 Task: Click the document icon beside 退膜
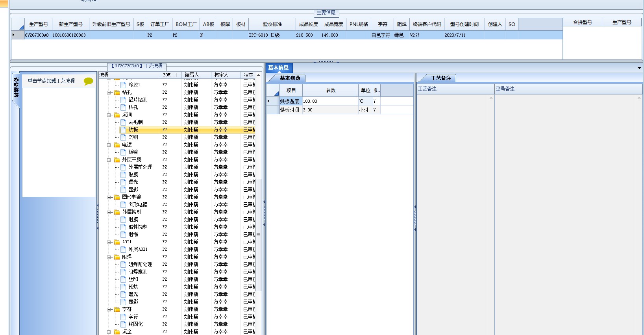point(123,219)
